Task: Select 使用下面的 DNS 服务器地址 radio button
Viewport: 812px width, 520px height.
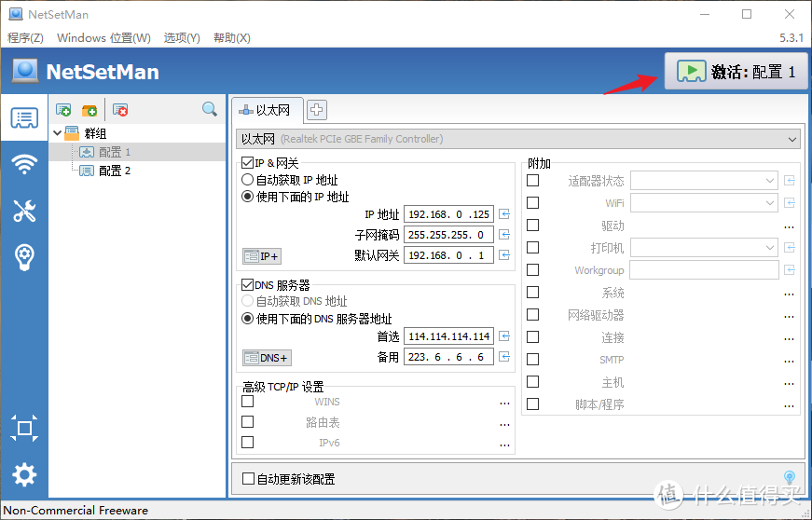Action: (248, 318)
